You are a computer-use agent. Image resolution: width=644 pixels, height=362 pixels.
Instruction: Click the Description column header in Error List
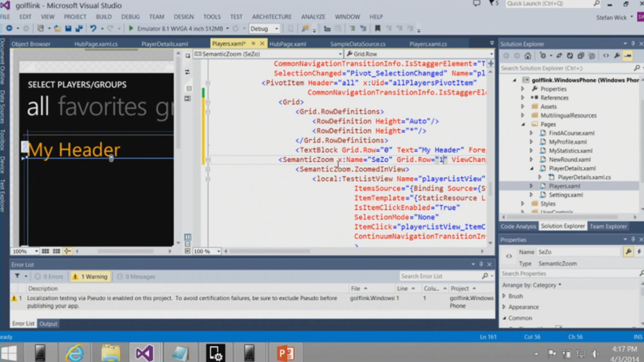[43, 288]
